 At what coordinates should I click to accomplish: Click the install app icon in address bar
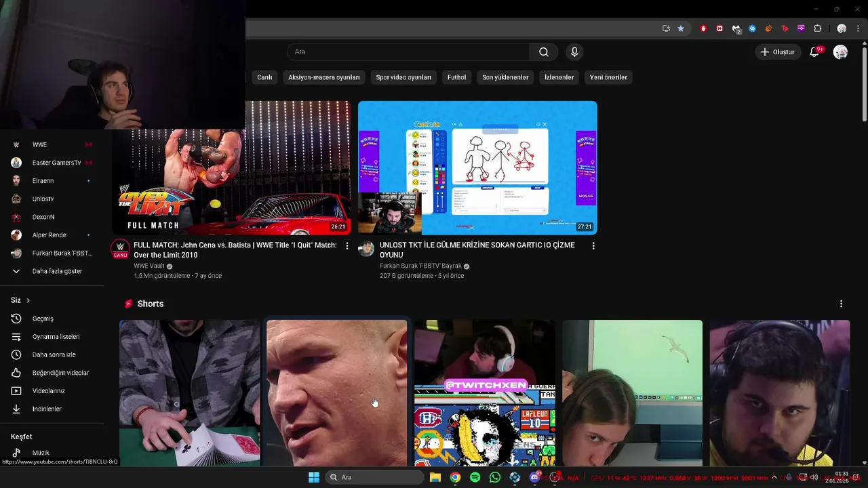tap(666, 28)
